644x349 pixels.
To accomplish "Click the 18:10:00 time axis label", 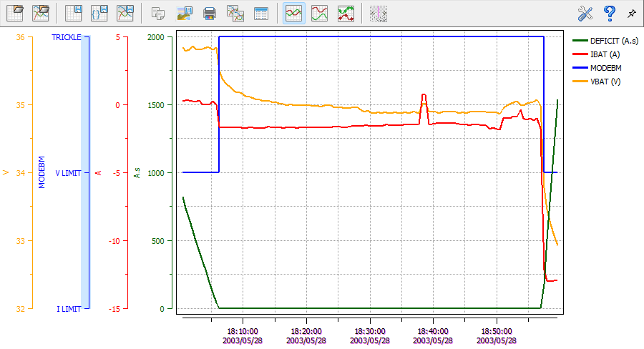I will (243, 335).
